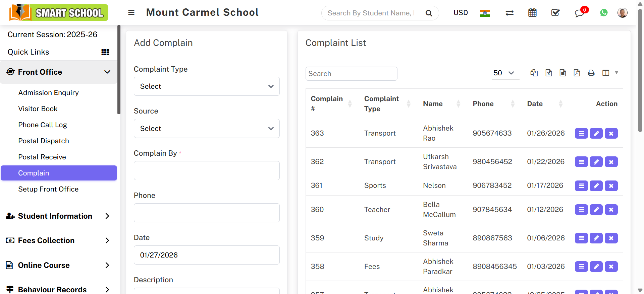Delete complaint 361 for Nelson
The width and height of the screenshot is (644, 294).
[x=611, y=186]
